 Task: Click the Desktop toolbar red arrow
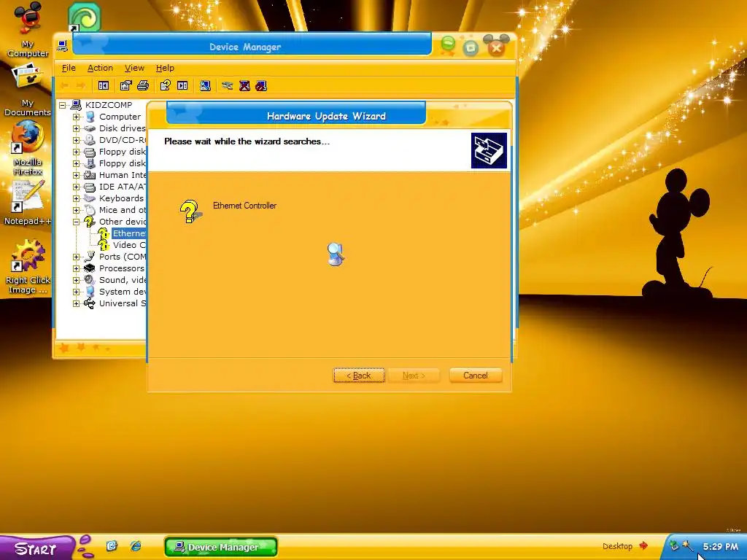[643, 545]
